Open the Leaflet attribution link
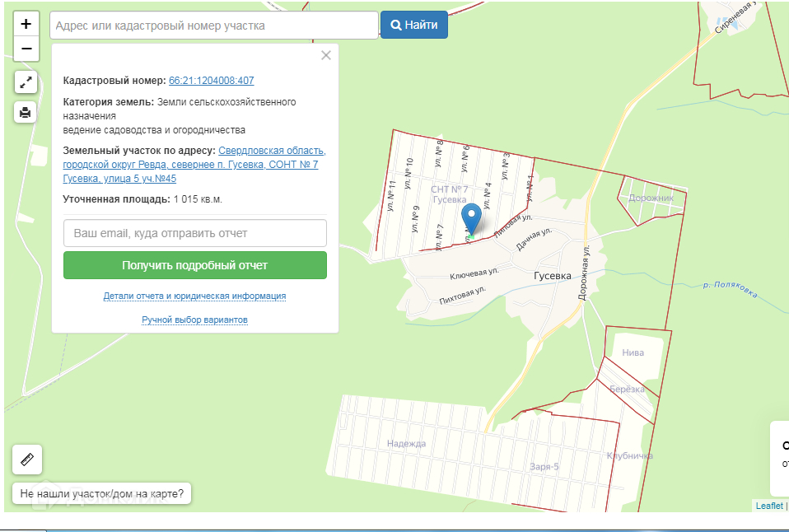This screenshot has width=789, height=532. [769, 506]
